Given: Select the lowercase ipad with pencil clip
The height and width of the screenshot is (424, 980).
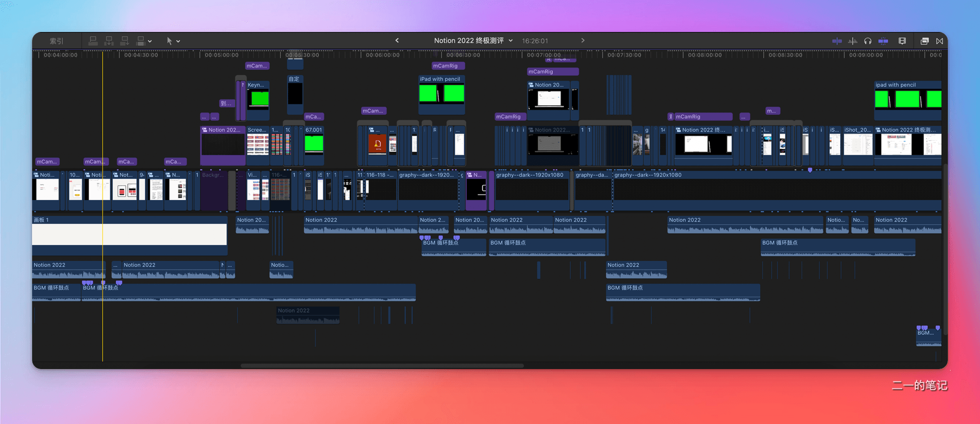Looking at the screenshot, I should click(x=908, y=100).
